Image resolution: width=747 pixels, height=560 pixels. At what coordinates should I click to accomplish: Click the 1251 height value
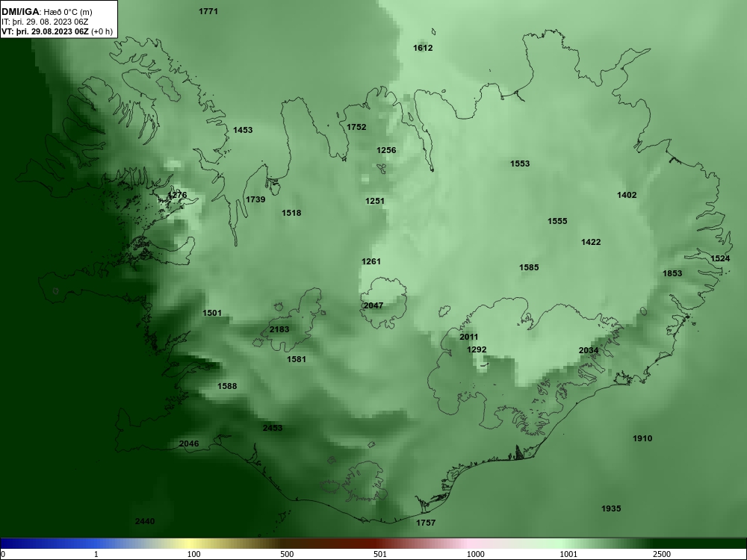click(374, 201)
